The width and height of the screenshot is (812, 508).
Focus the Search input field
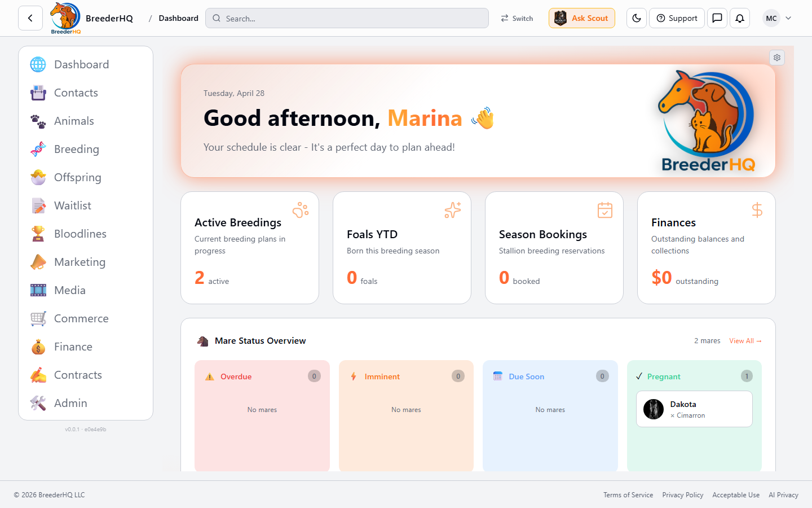347,18
